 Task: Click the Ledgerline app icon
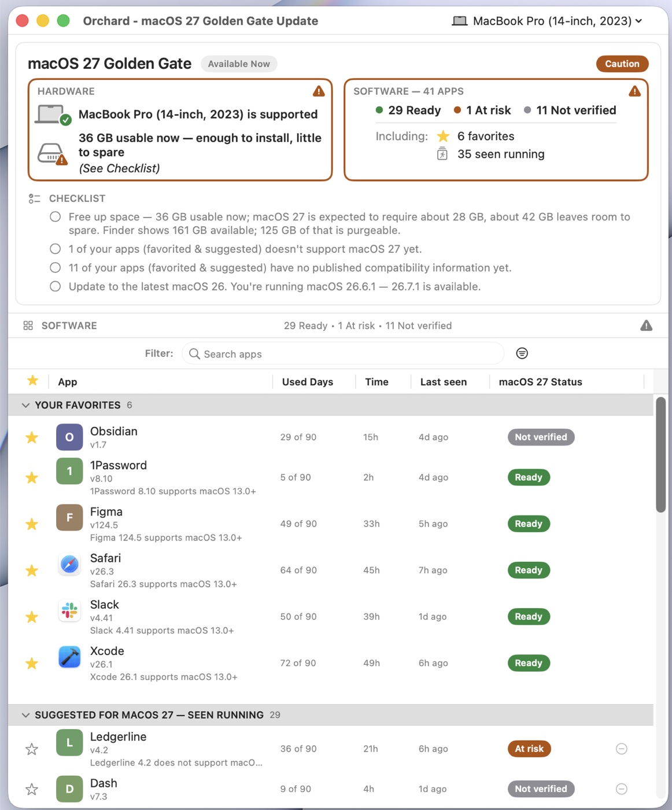point(69,742)
